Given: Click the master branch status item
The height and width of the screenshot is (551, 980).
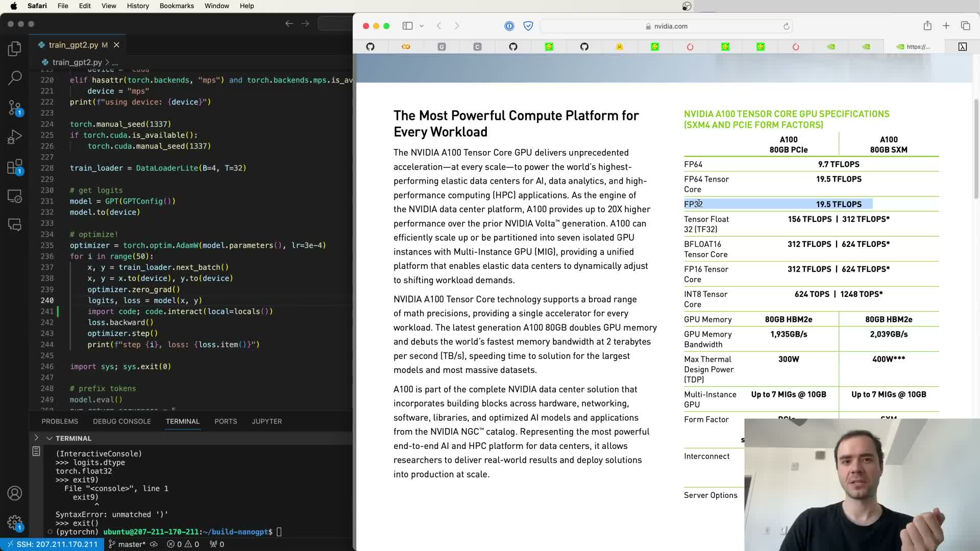Looking at the screenshot, I should [x=128, y=544].
